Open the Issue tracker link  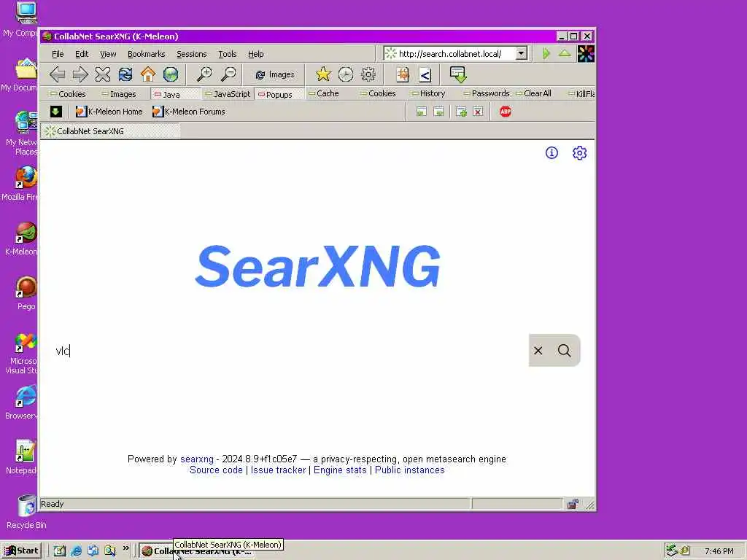pos(278,470)
